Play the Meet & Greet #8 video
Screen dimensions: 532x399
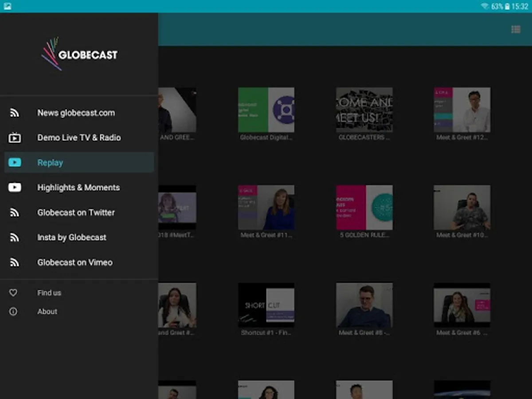pos(364,305)
